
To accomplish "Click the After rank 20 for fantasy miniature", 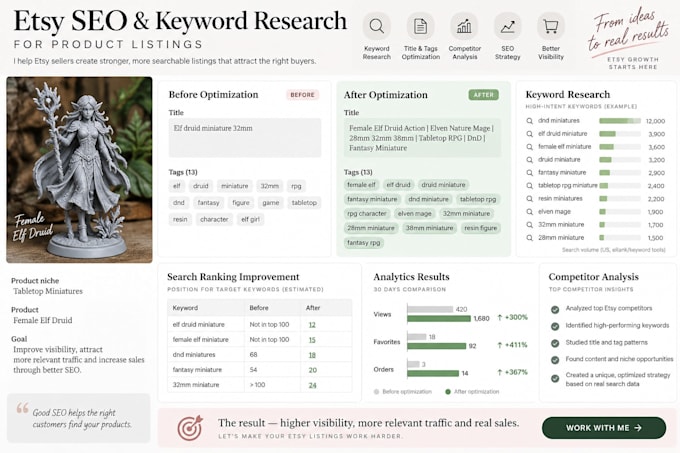I will [x=312, y=370].
